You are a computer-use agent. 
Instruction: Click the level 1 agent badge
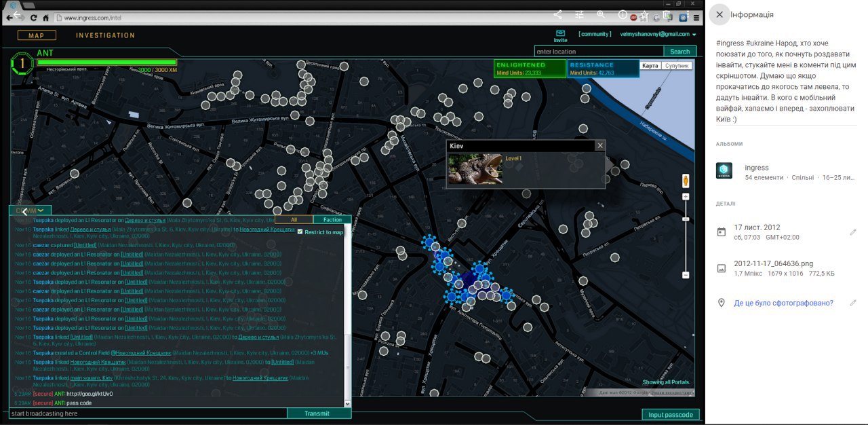point(22,64)
